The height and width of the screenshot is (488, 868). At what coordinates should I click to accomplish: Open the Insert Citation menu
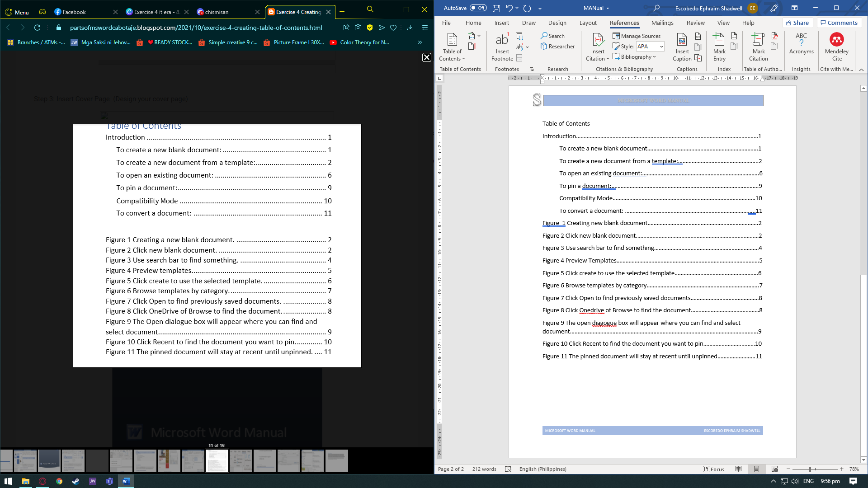[598, 47]
